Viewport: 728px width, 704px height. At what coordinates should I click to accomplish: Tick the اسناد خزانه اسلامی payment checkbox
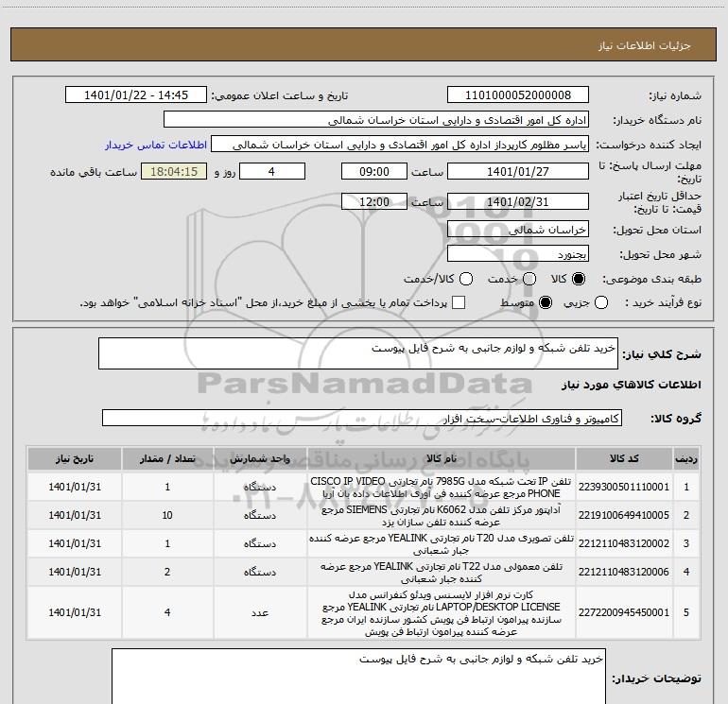coord(459,302)
